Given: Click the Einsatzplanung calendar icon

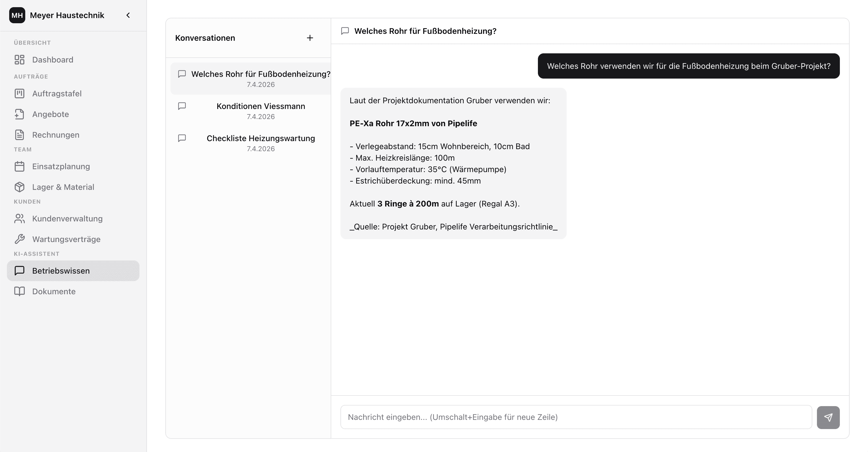Looking at the screenshot, I should [x=20, y=166].
